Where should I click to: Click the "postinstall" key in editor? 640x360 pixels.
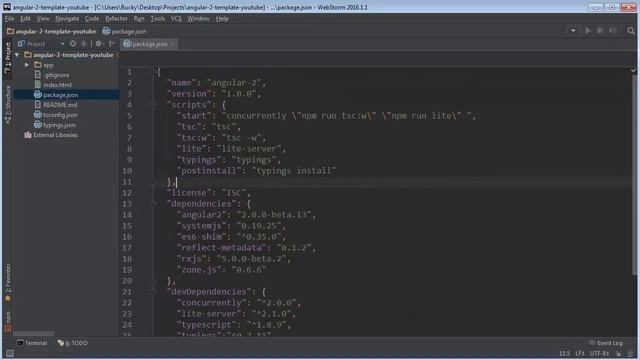click(x=209, y=171)
